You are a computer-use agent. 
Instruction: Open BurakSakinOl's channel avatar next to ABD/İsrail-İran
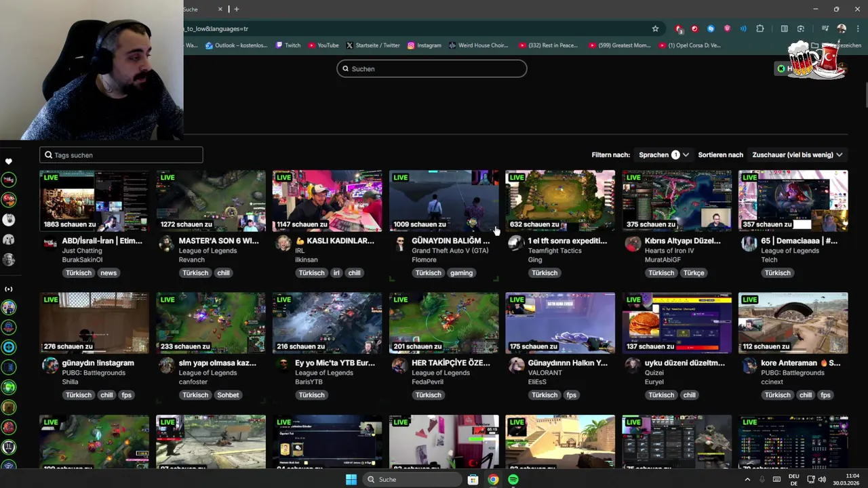click(x=50, y=243)
